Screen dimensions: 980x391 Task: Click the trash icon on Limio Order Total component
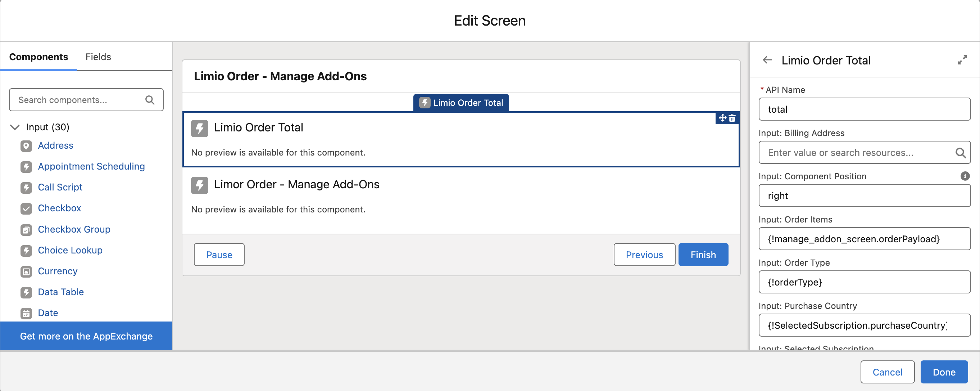(x=732, y=118)
